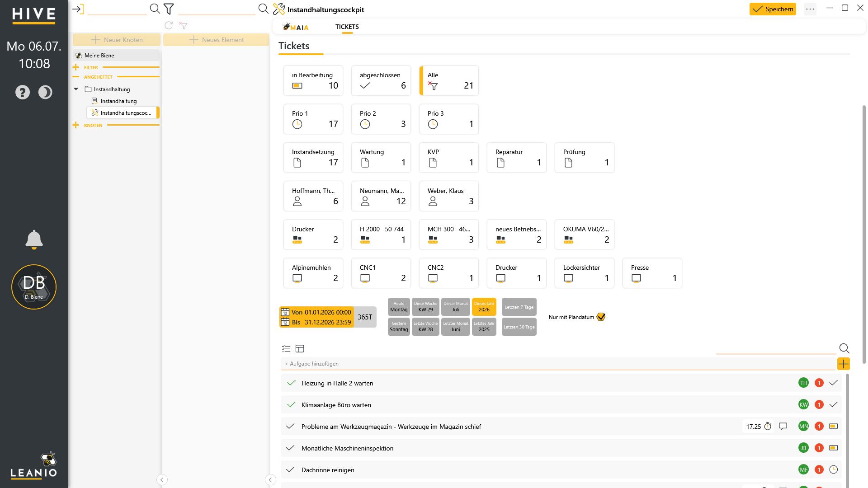This screenshot has height=488, width=868.
Task: Collapse the Instandhaltung folder tree arrow
Action: pyautogui.click(x=76, y=89)
